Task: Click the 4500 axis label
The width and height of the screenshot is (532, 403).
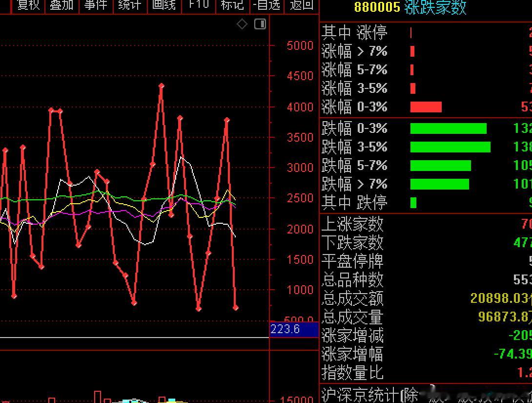Action: (x=300, y=76)
